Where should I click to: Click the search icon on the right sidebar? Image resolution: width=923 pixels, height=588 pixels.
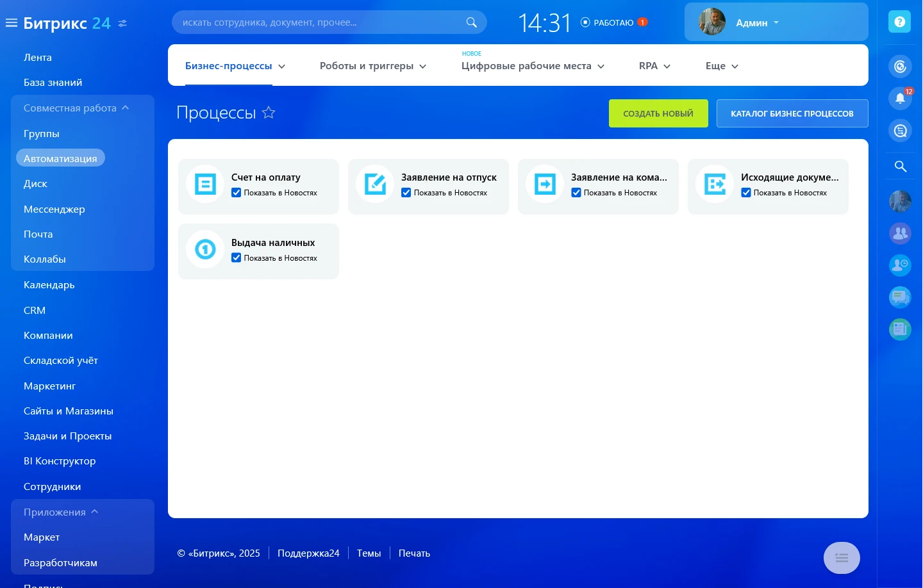click(x=900, y=166)
